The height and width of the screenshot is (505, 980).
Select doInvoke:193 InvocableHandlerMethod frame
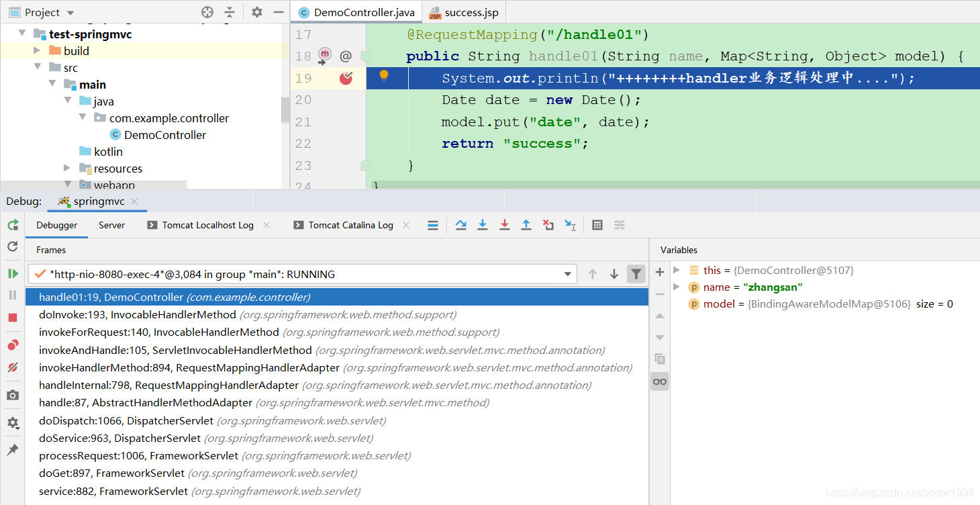tap(337, 314)
